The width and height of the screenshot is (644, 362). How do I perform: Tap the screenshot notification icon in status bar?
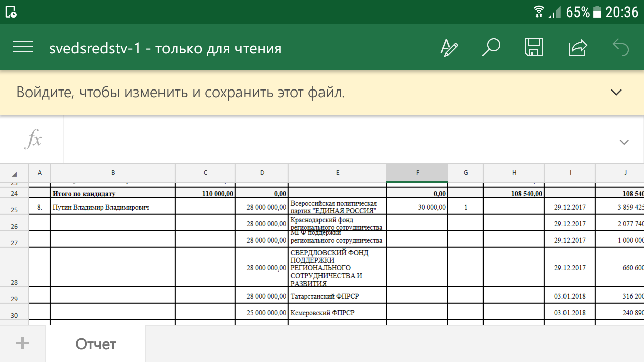pos(11,12)
